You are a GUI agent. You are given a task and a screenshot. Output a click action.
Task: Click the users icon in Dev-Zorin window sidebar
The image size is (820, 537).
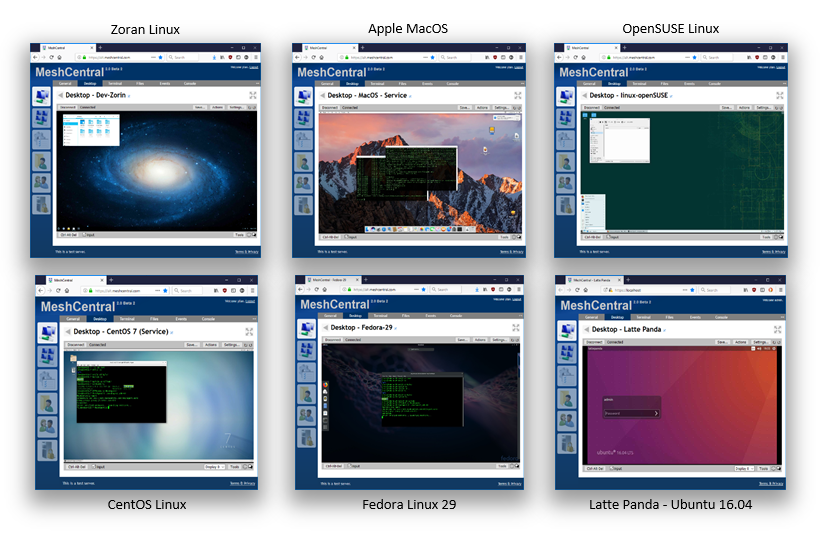pos(41,183)
